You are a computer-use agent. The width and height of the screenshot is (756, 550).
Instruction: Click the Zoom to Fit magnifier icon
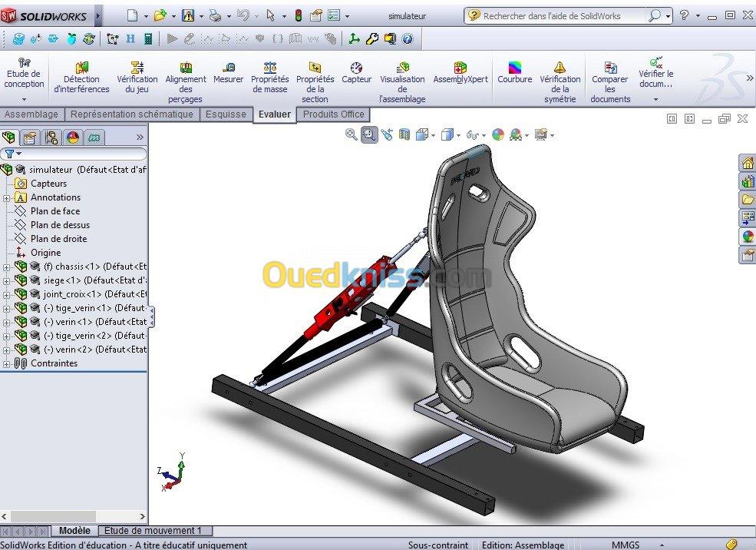[x=352, y=134]
